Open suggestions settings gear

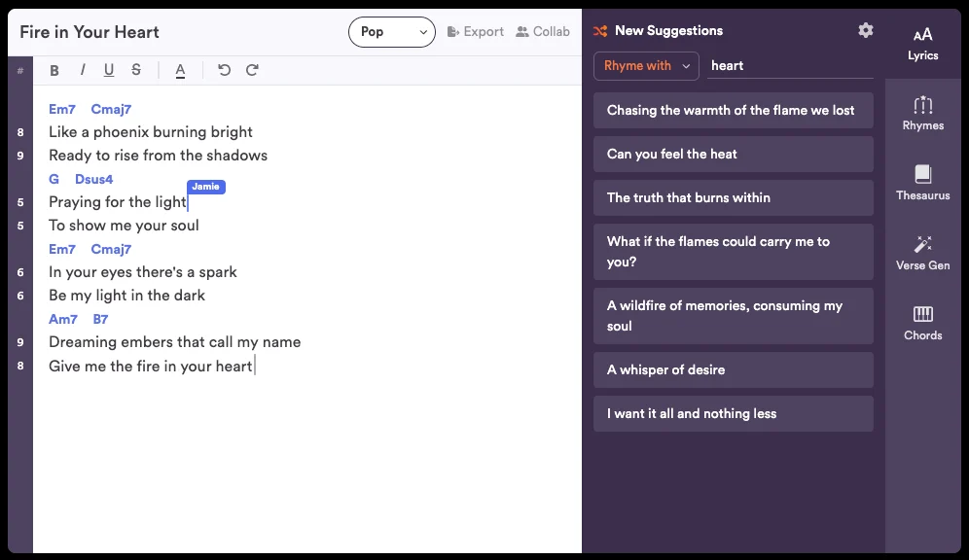click(866, 29)
